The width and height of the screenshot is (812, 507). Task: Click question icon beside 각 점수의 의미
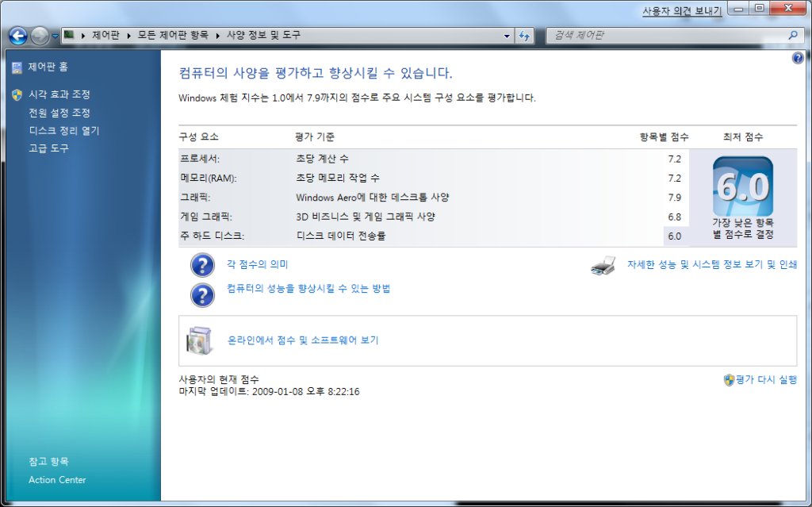click(x=202, y=266)
